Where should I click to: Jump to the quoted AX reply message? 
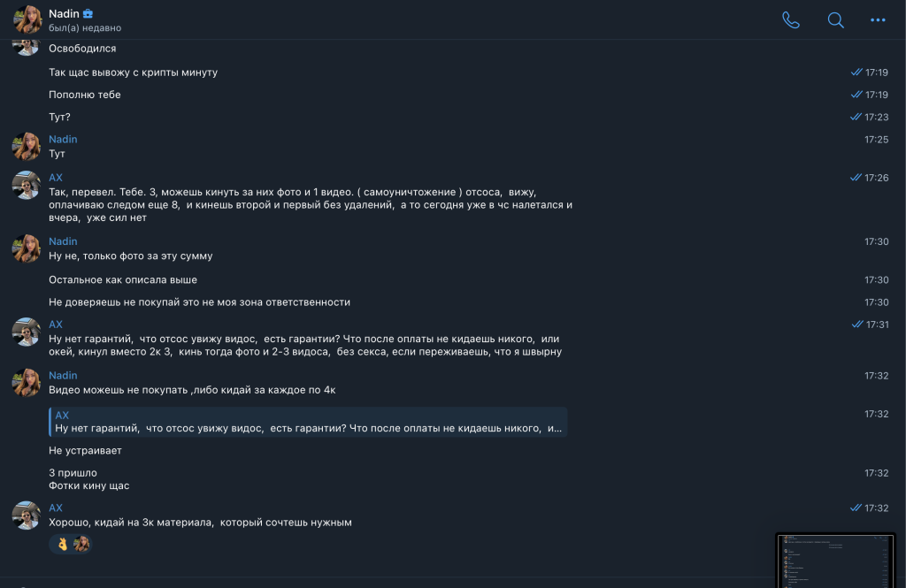tap(308, 422)
